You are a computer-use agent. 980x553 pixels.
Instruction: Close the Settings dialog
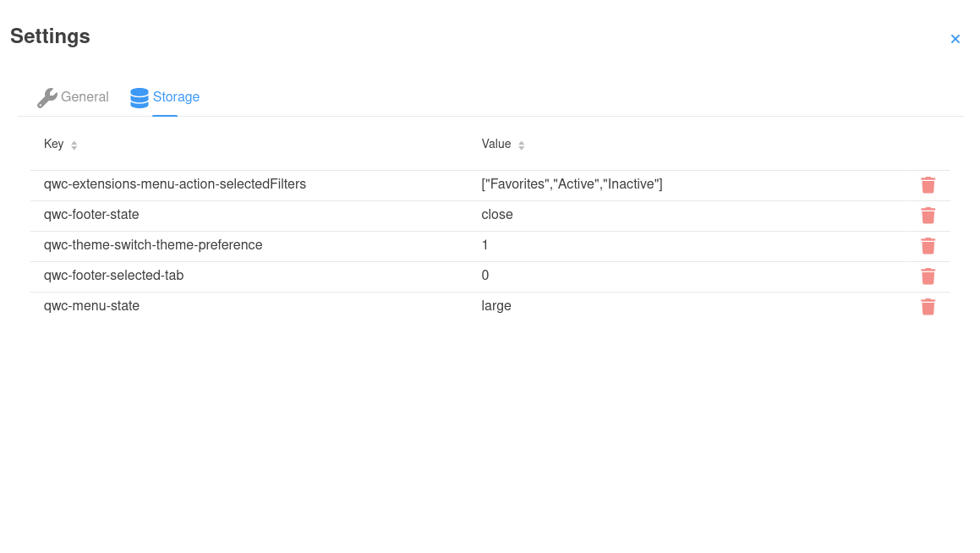coord(955,39)
